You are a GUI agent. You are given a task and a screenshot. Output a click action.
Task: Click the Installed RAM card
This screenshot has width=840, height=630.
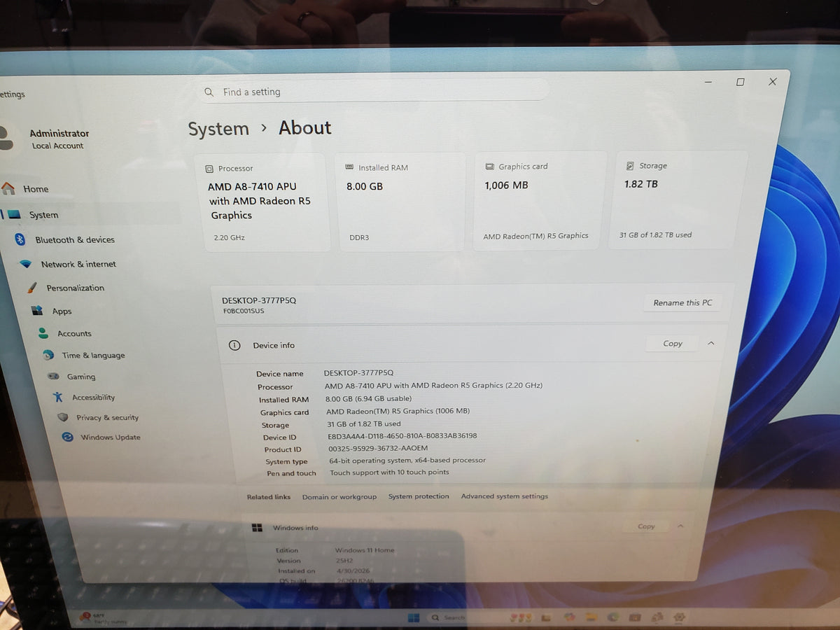point(400,202)
